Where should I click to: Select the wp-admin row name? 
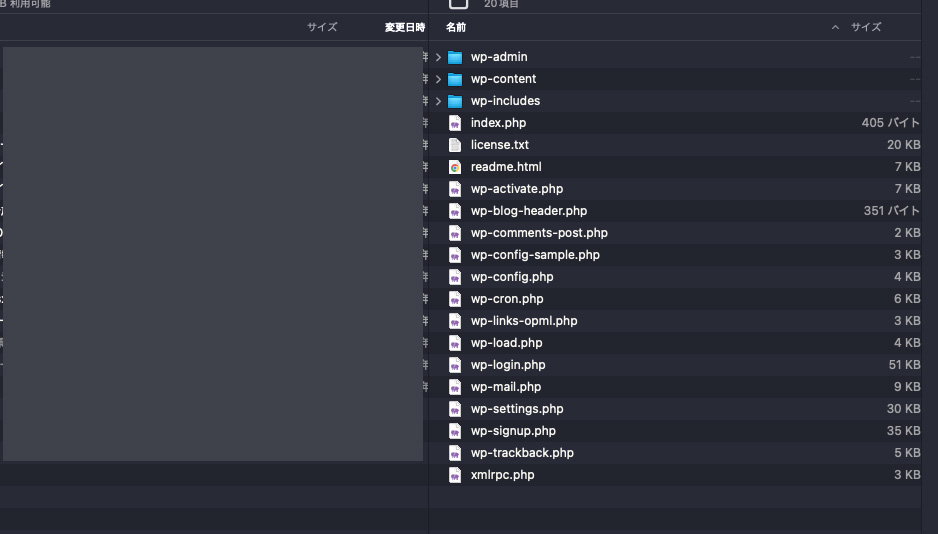pyautogui.click(x=499, y=57)
